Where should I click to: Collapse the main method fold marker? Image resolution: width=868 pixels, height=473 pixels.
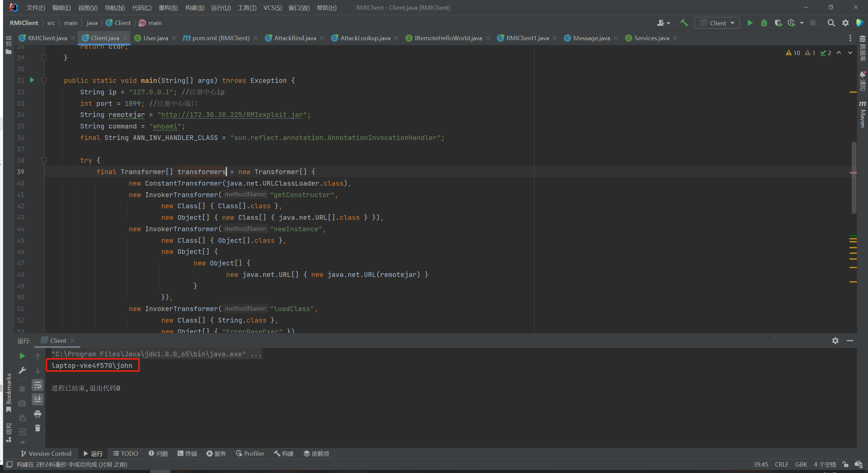(x=44, y=80)
